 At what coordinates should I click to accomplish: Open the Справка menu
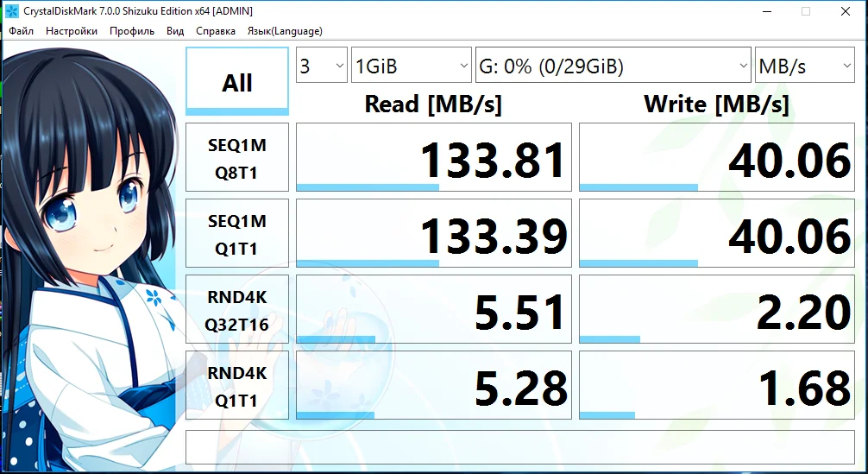(x=216, y=31)
